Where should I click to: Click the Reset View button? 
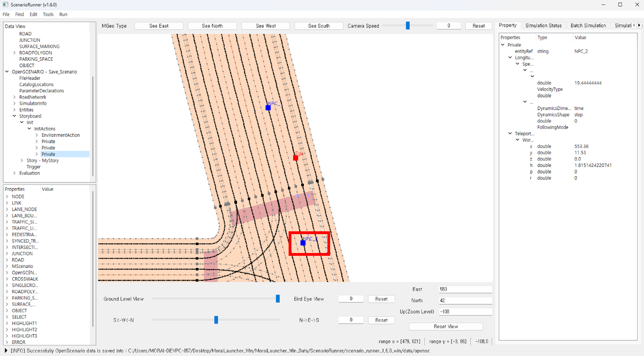pyautogui.click(x=446, y=327)
